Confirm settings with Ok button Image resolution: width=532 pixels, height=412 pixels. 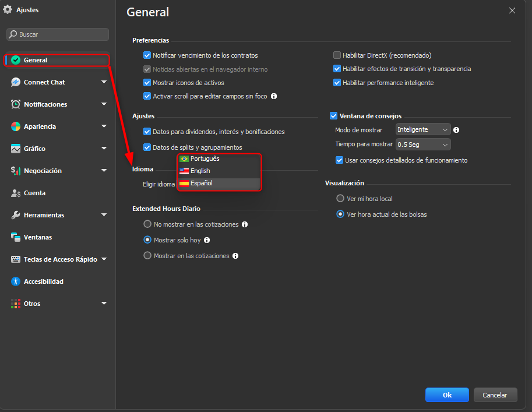point(447,395)
